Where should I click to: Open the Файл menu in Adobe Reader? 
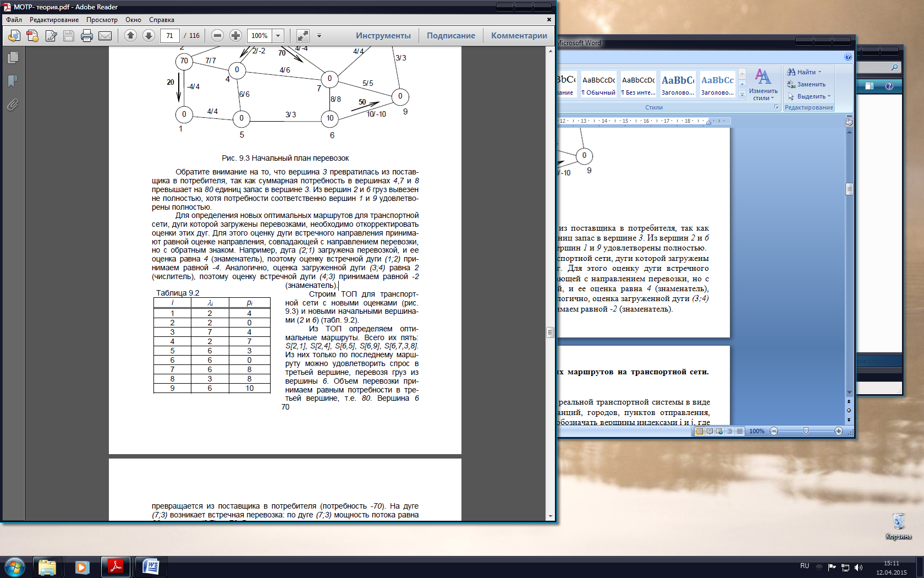click(14, 20)
